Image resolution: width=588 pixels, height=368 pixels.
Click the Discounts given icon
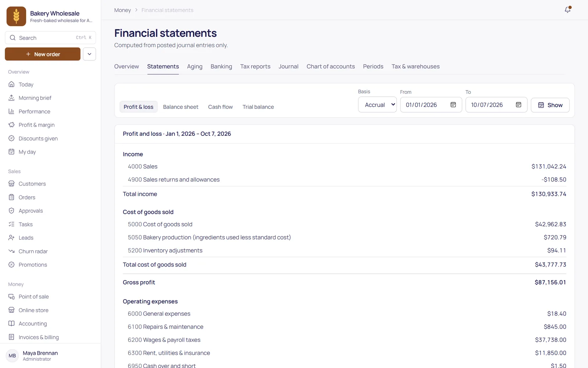pyautogui.click(x=11, y=138)
